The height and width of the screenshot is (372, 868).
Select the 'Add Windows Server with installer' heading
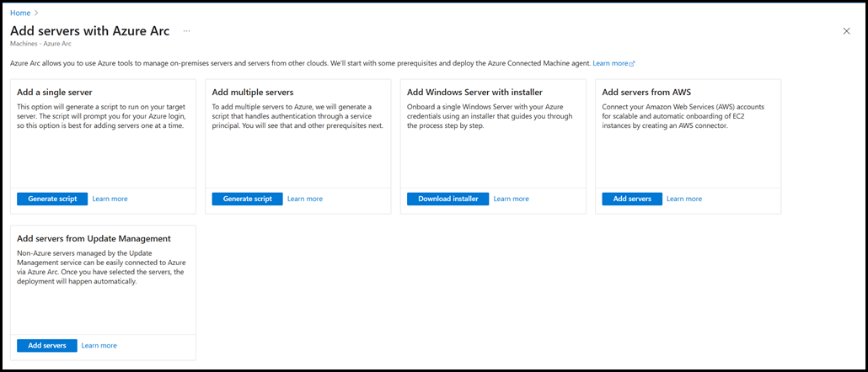click(474, 92)
